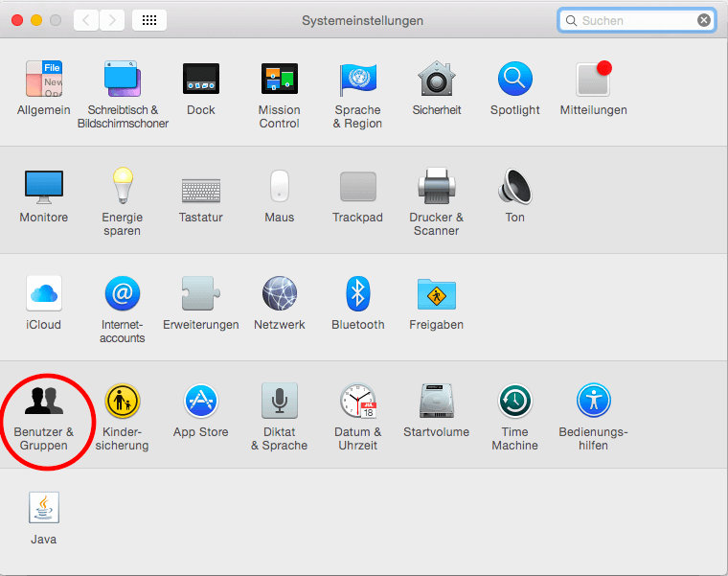Clear the search field with X
728x576 pixels.
click(704, 20)
